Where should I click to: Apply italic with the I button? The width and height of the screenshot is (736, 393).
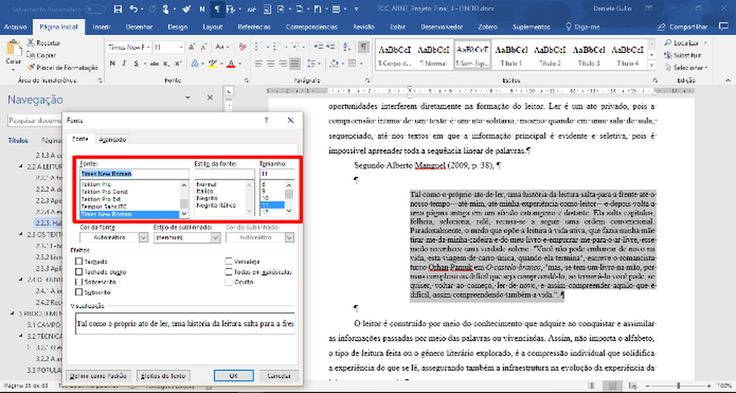tap(124, 63)
